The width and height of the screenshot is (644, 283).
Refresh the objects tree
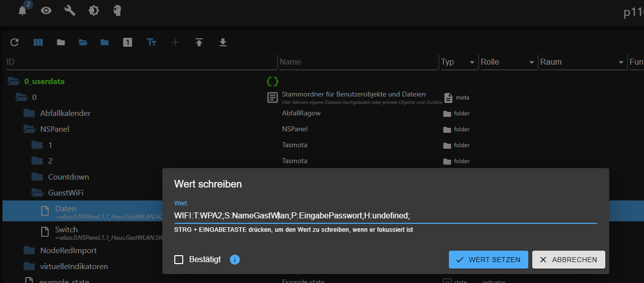pyautogui.click(x=14, y=42)
